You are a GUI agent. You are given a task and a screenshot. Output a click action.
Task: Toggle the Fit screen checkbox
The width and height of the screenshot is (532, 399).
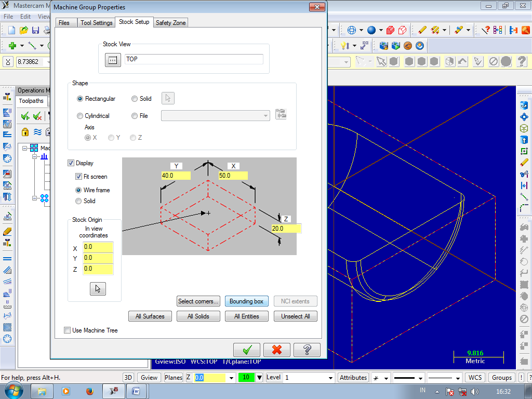click(78, 177)
